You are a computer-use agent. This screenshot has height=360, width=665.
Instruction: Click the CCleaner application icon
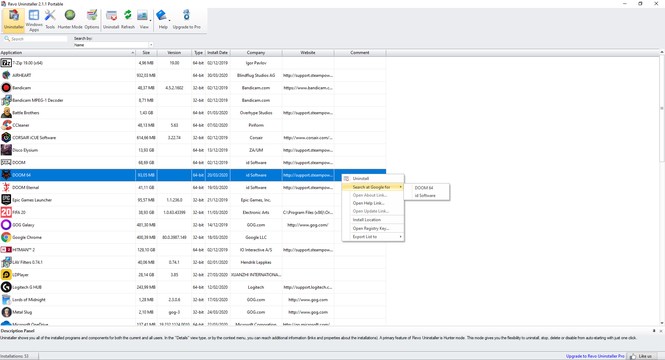pos(6,125)
